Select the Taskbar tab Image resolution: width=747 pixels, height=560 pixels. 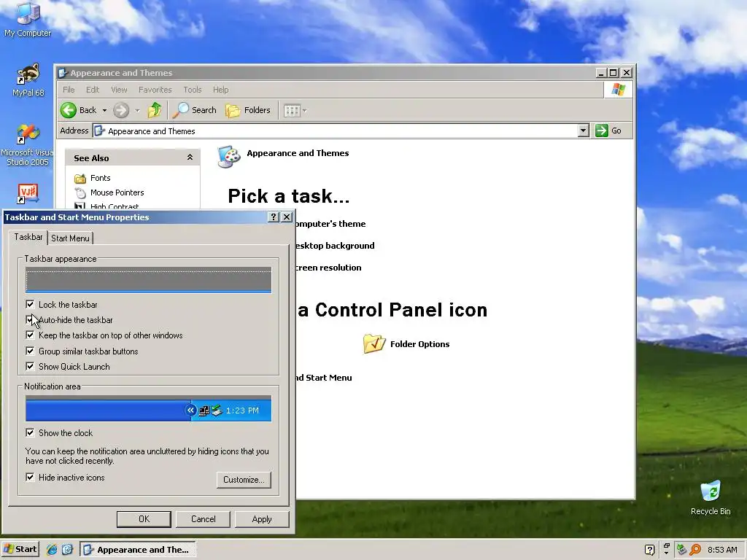click(28, 237)
